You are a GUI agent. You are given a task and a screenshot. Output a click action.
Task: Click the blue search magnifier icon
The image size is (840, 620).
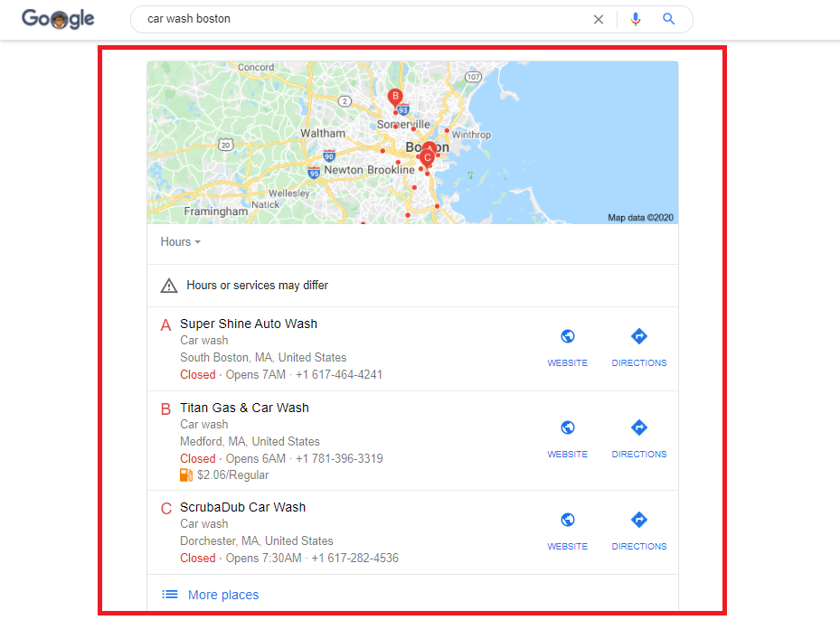(x=668, y=19)
